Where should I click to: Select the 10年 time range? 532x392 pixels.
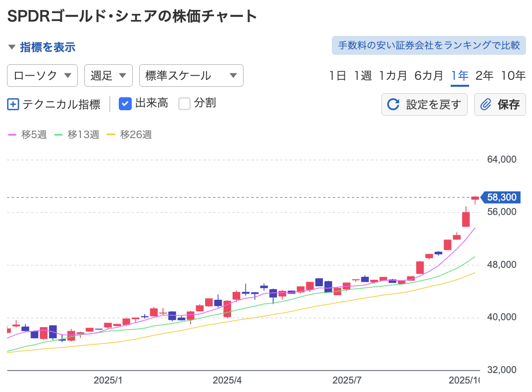tap(513, 76)
